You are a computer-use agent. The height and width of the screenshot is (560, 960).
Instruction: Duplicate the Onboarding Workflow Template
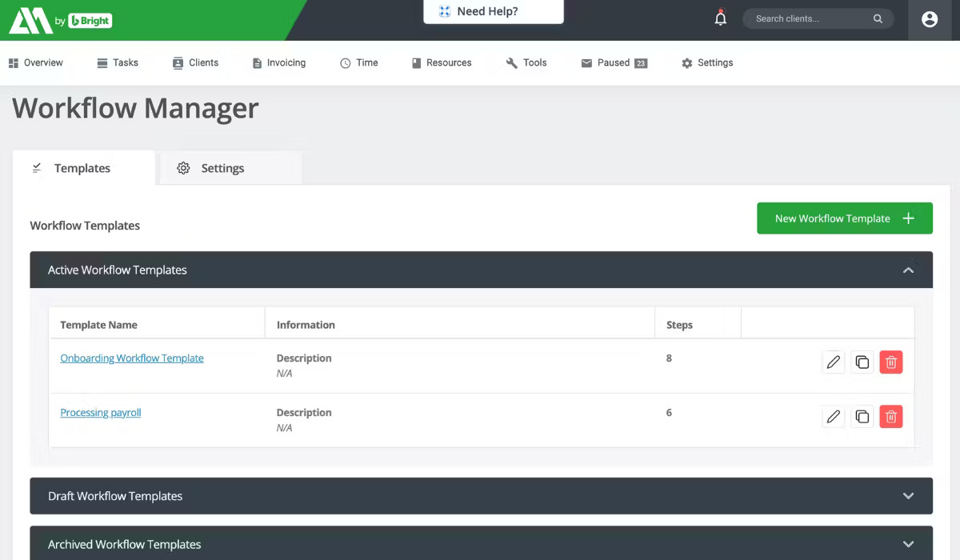(x=862, y=362)
